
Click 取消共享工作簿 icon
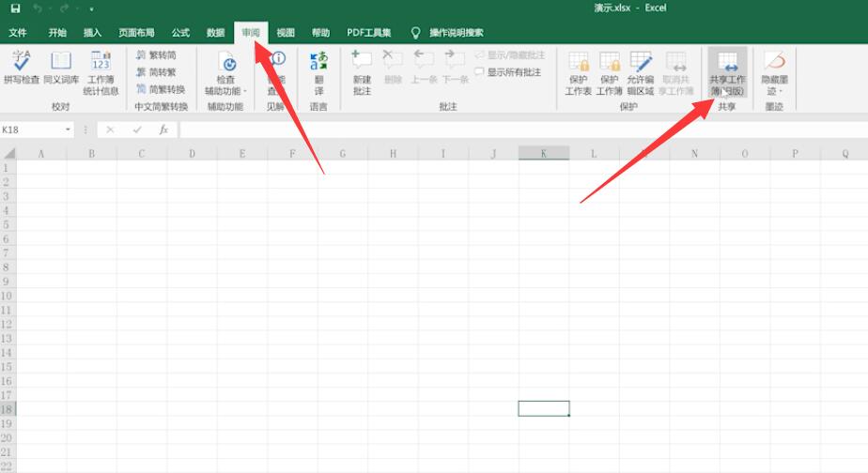[676, 61]
